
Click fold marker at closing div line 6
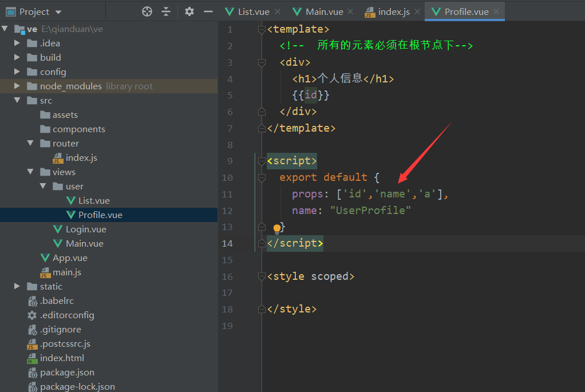(262, 112)
